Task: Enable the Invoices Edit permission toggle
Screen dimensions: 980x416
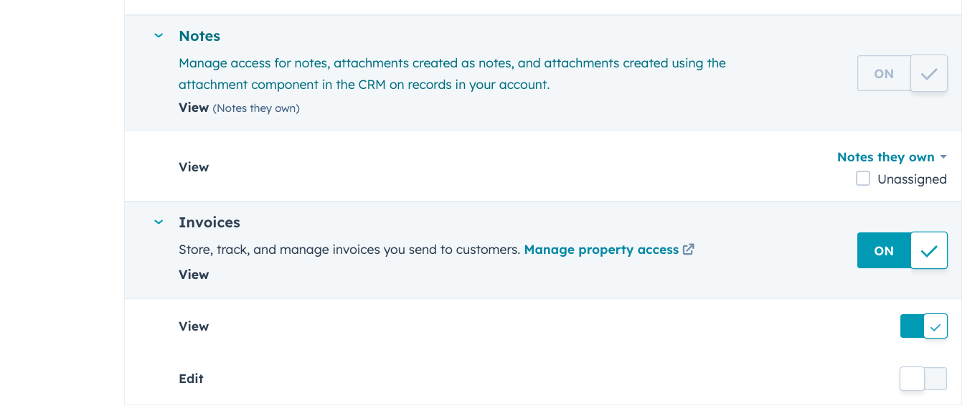Action: (923, 379)
